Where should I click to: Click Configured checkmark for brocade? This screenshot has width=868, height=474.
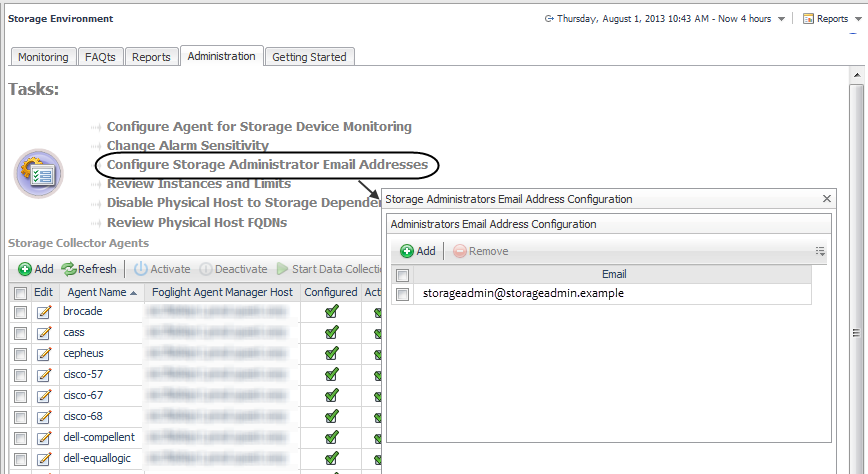[332, 312]
